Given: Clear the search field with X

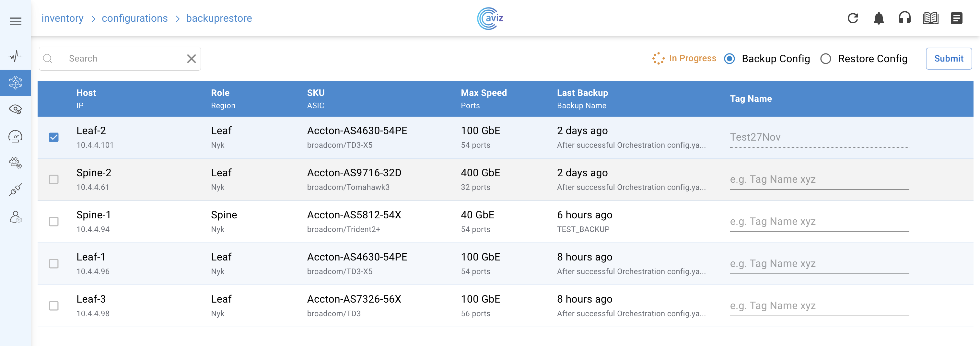Looking at the screenshot, I should [191, 59].
